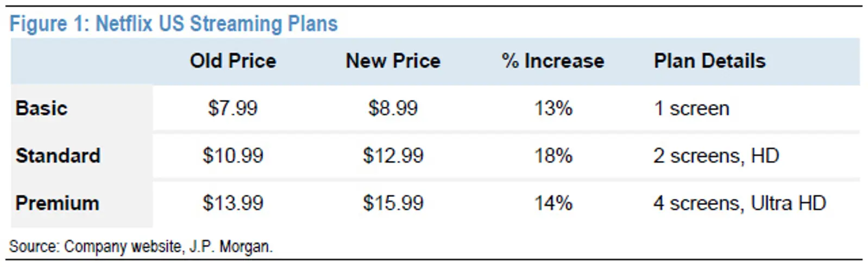Click the $13.99 old price cell
868x267 pixels.
[233, 203]
